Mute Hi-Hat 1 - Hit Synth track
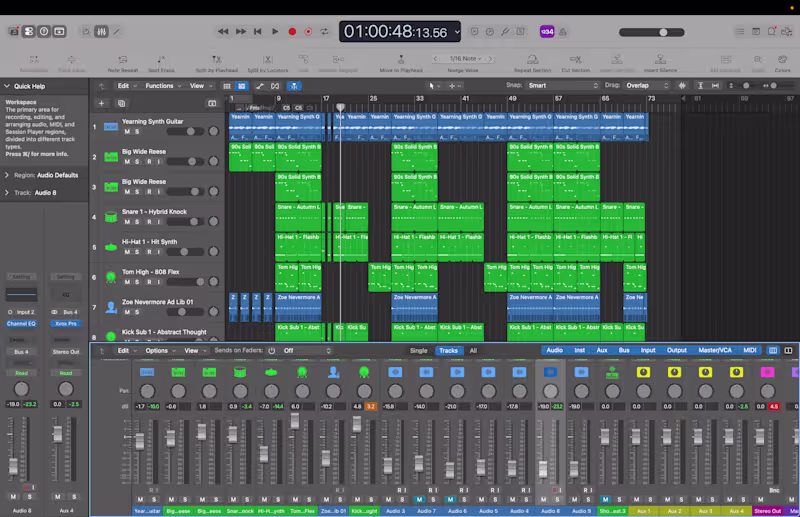This screenshot has height=517, width=800. pos(127,252)
